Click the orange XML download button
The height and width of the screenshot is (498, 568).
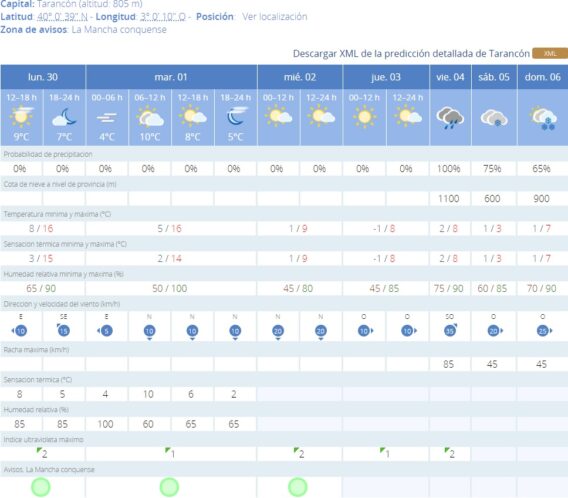[550, 53]
